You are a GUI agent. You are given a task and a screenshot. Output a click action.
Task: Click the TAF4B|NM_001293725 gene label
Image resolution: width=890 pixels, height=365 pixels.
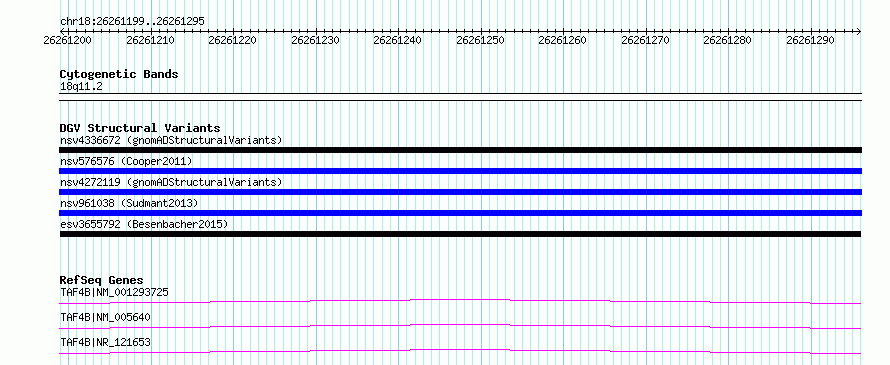pos(114,292)
